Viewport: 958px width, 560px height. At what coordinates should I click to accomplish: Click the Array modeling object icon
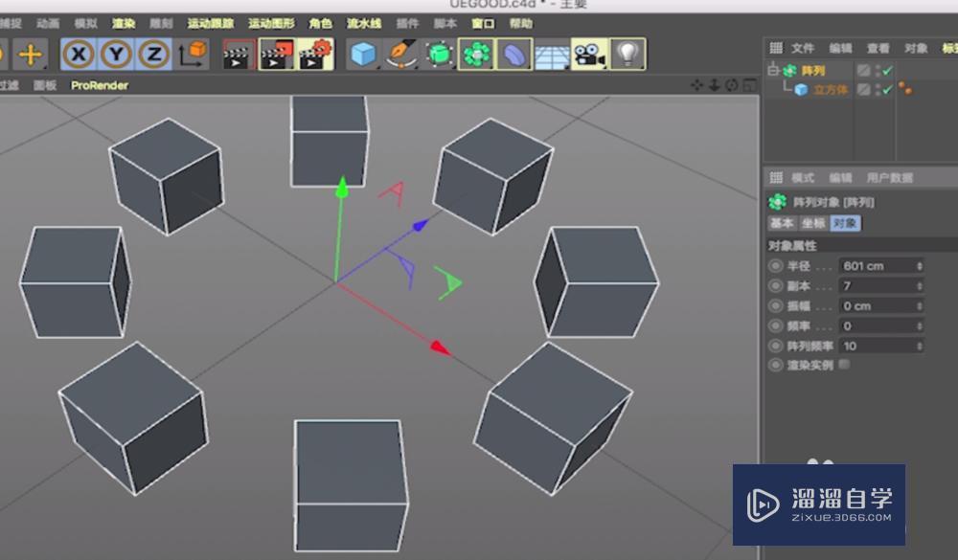click(x=476, y=55)
